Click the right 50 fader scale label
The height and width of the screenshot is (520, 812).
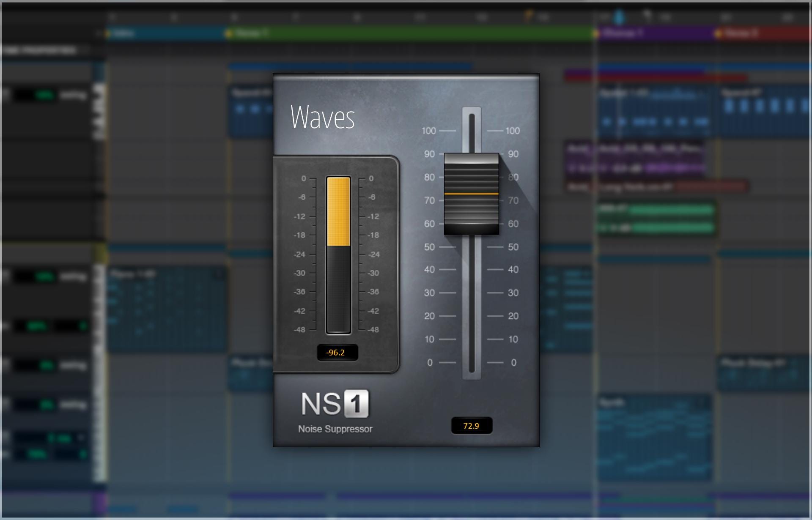coord(513,247)
